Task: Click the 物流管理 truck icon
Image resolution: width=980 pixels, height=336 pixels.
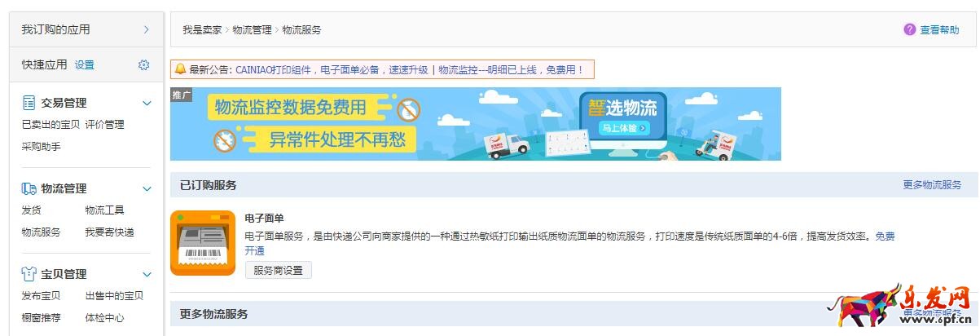Action: click(29, 188)
